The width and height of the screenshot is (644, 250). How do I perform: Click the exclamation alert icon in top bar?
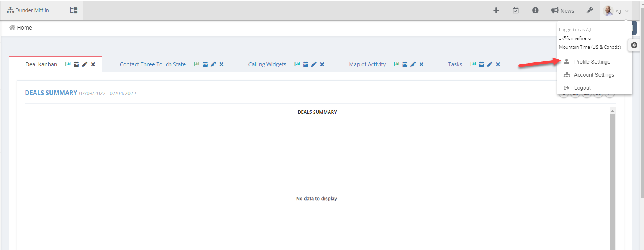pyautogui.click(x=535, y=10)
